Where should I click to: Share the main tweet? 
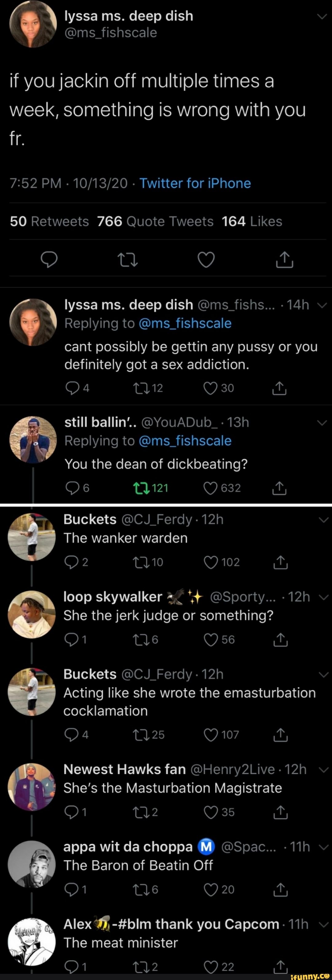[x=284, y=260]
